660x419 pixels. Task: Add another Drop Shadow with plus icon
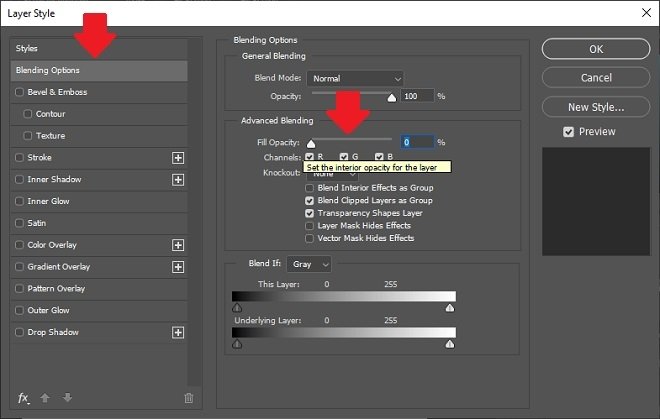click(x=178, y=333)
